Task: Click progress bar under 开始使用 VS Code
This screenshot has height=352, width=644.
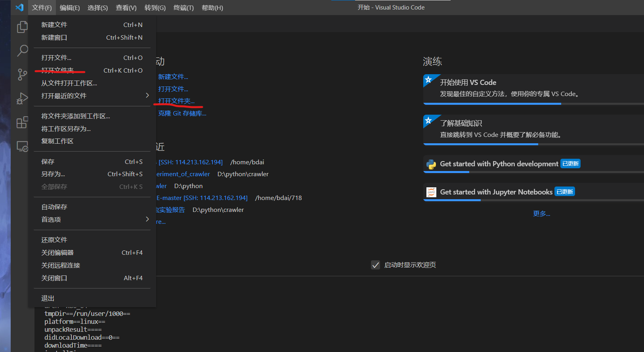Action: [x=533, y=104]
